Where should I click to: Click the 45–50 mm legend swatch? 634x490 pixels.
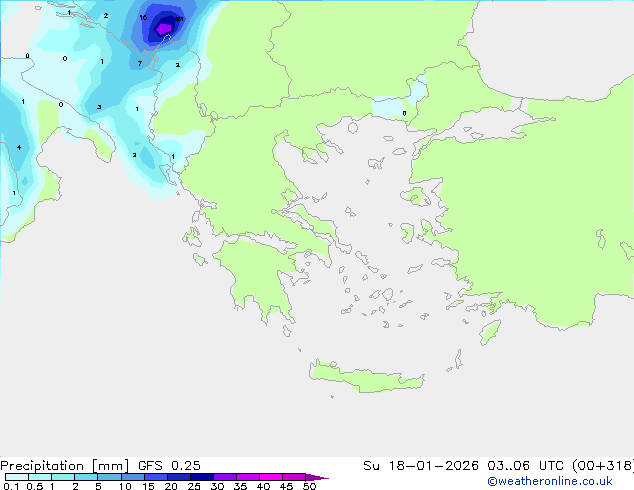[x=294, y=477]
